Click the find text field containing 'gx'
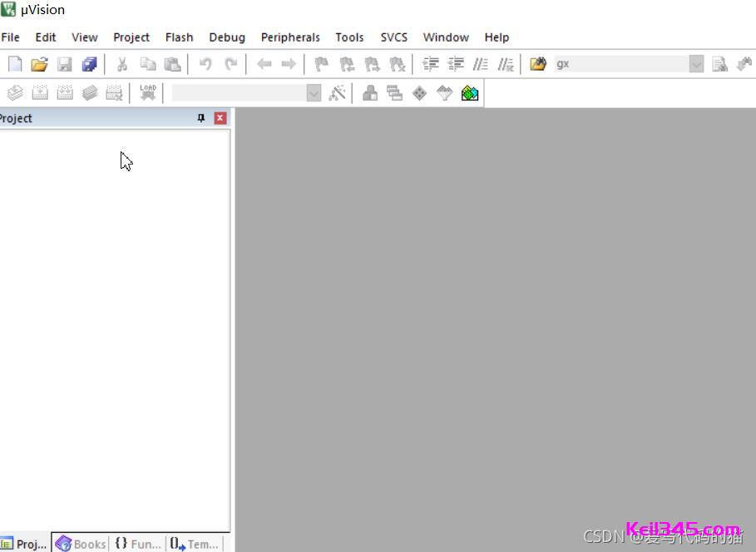 tap(621, 64)
